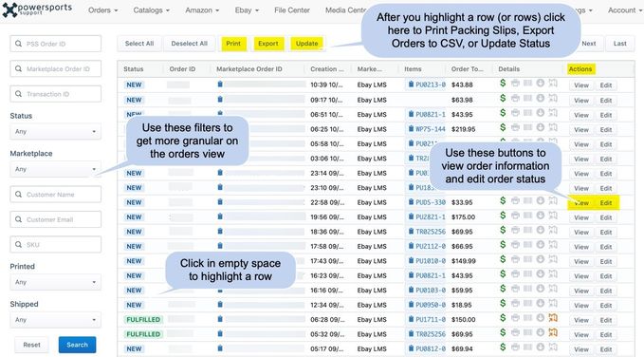Click the barcode icon for the $33.95 order
The image size is (644, 357).
point(527,200)
